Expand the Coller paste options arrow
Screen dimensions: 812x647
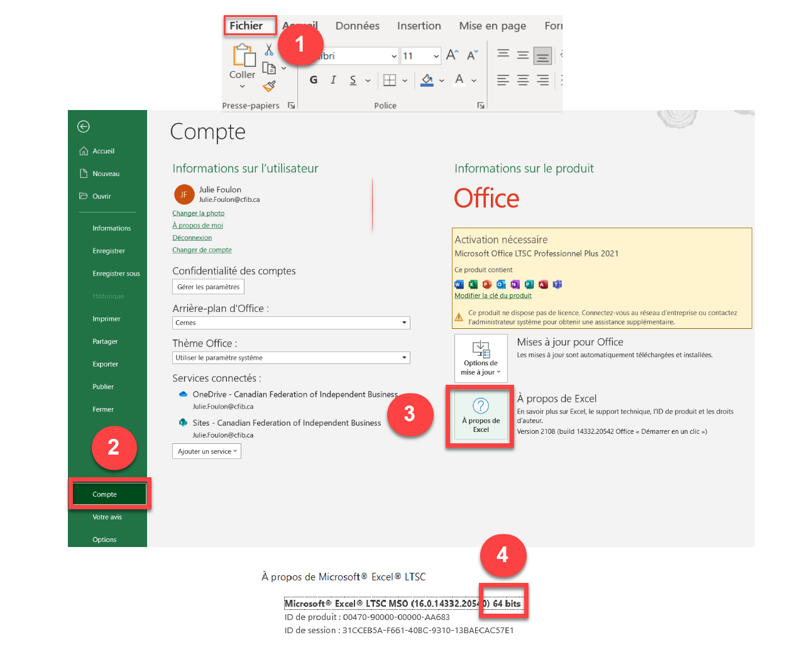point(242,86)
